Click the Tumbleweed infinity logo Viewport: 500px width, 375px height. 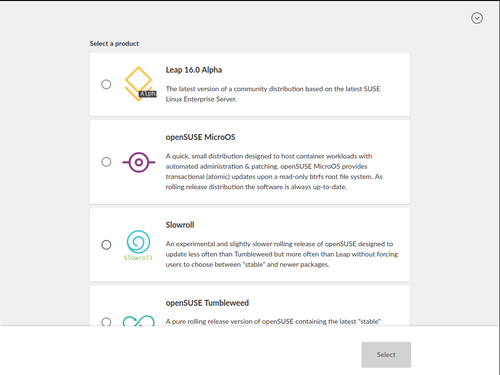coord(139,320)
